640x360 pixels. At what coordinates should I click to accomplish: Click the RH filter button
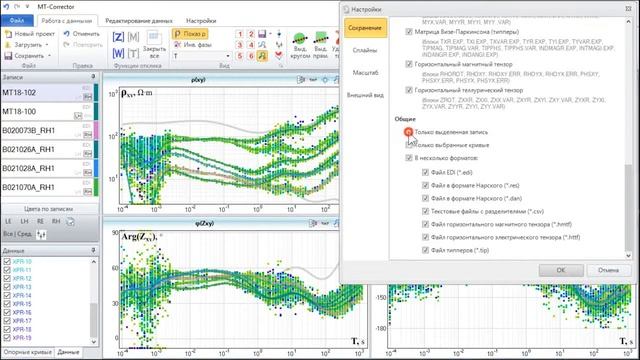pos(56,221)
